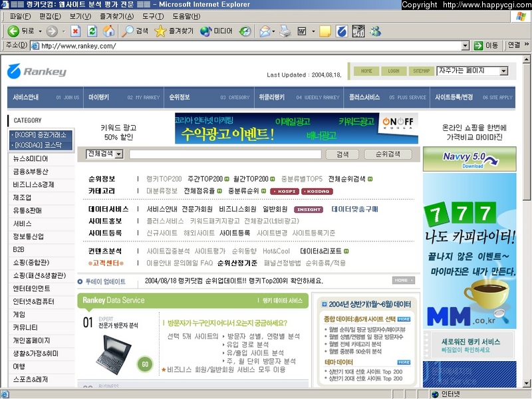
Task: Click the Edit with Word icon
Action: [x=302, y=31]
